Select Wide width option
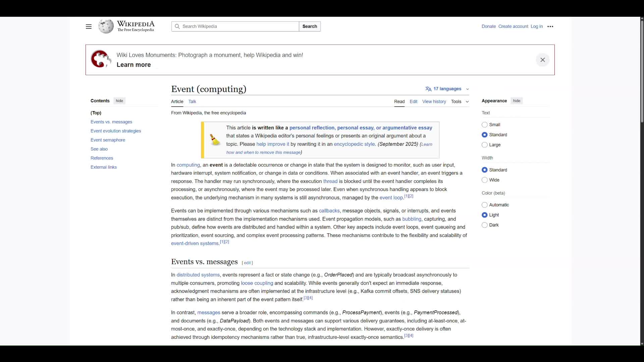The height and width of the screenshot is (362, 644). [x=484, y=180]
